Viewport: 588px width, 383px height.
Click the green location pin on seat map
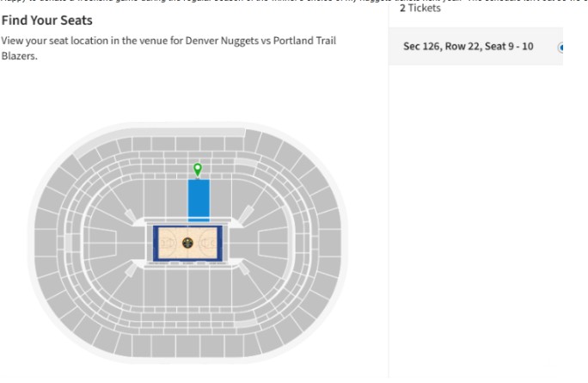198,169
